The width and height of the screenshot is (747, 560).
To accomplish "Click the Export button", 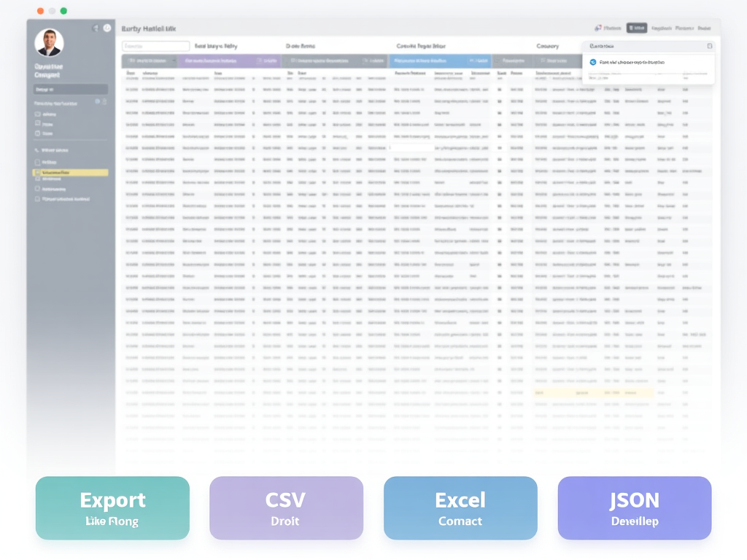I will coord(113,508).
